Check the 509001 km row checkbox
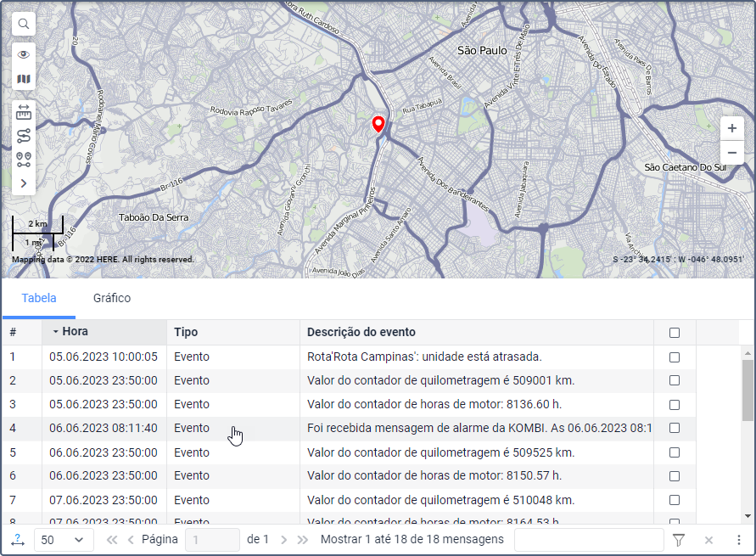Screen dimensions: 756x556 [x=675, y=380]
